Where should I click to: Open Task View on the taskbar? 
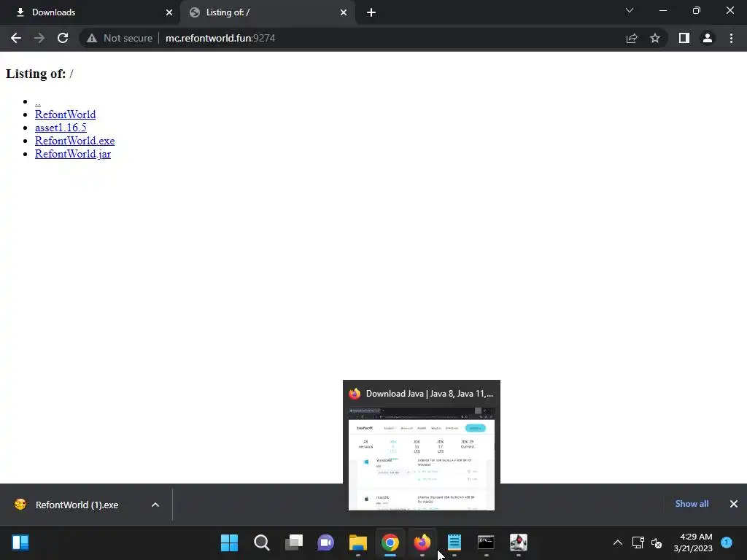tap(294, 542)
